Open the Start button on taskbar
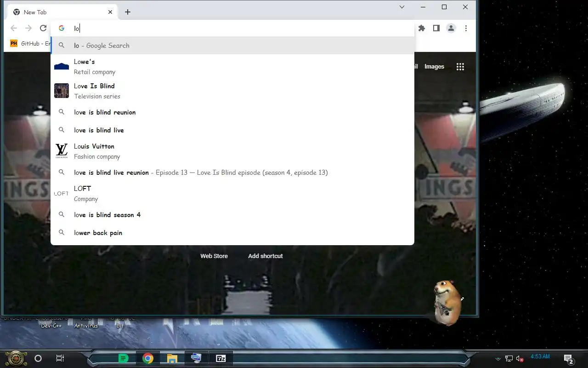This screenshot has width=588, height=368. (x=16, y=358)
